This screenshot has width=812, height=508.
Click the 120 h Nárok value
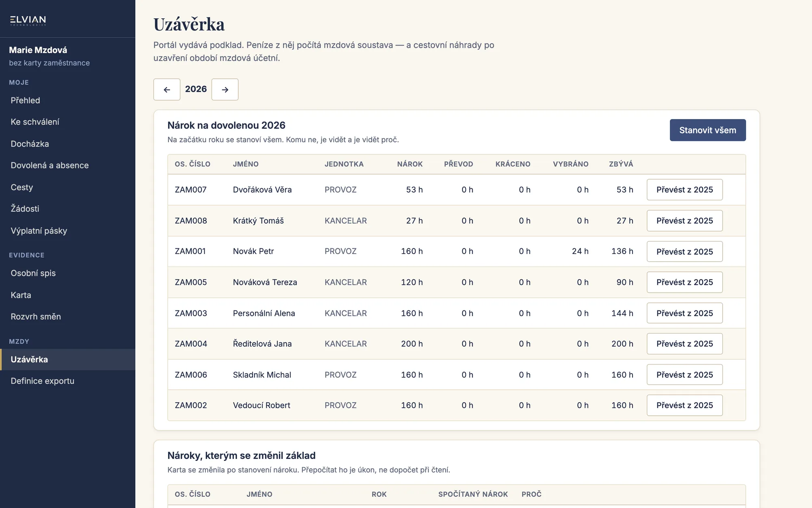[412, 282]
